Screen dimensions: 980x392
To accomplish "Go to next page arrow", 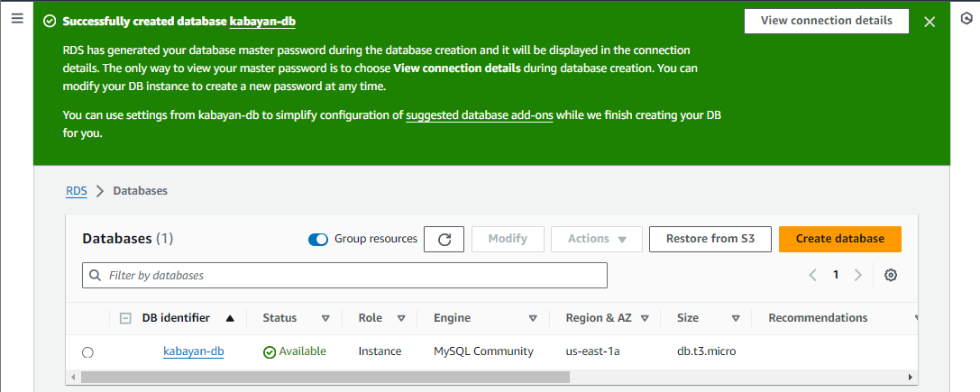I will [x=857, y=275].
